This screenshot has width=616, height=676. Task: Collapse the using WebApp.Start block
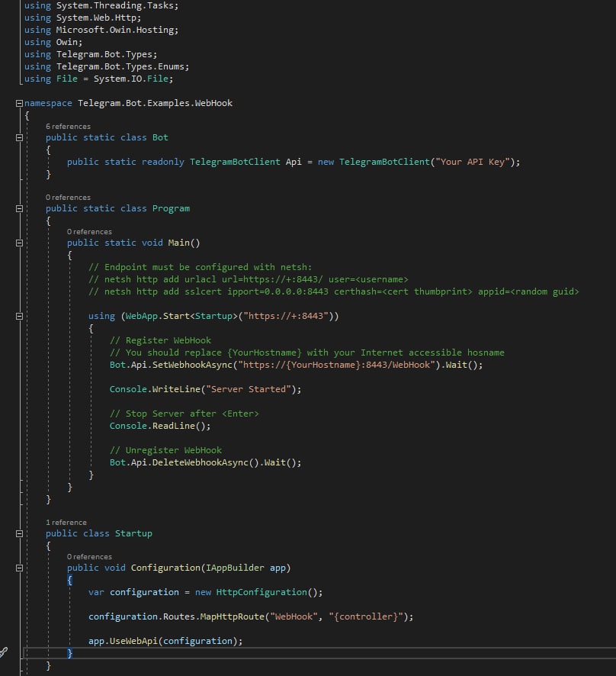click(19, 317)
